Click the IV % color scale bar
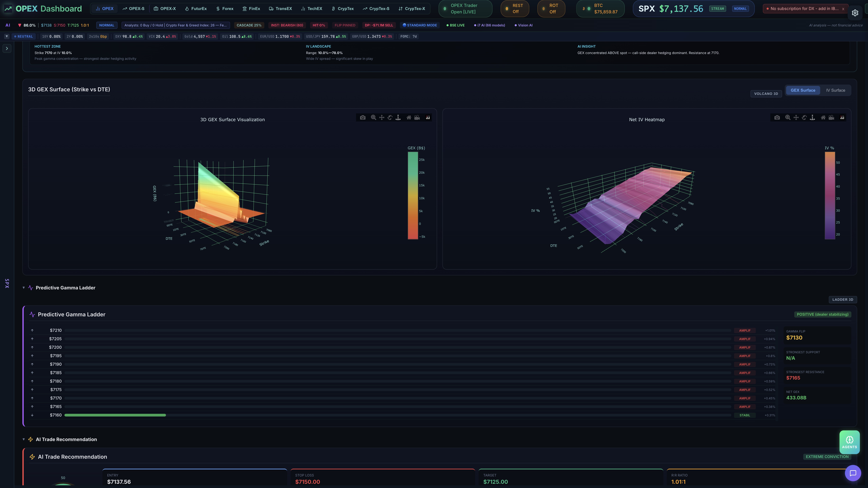 (830, 195)
